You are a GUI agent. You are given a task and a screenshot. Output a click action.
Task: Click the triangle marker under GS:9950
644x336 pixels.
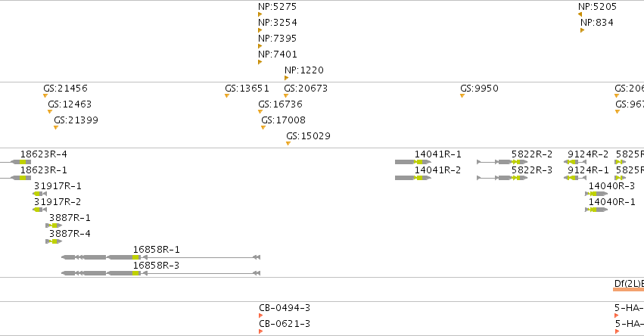tap(462, 96)
